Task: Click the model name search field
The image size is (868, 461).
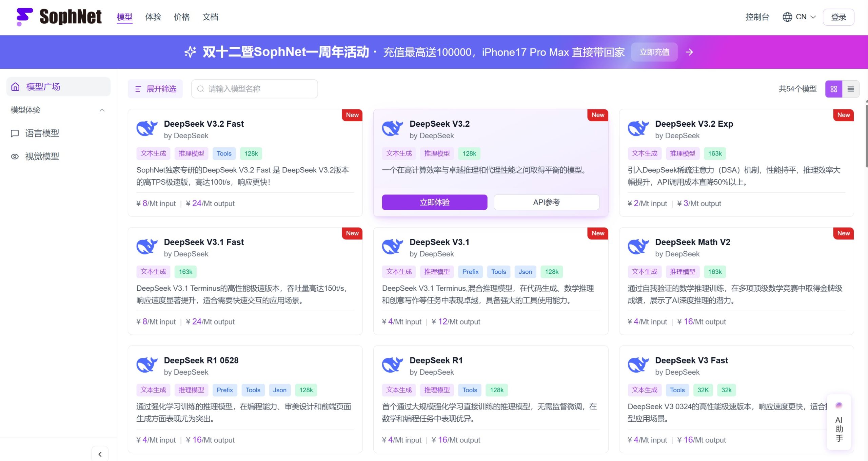Action: (254, 89)
